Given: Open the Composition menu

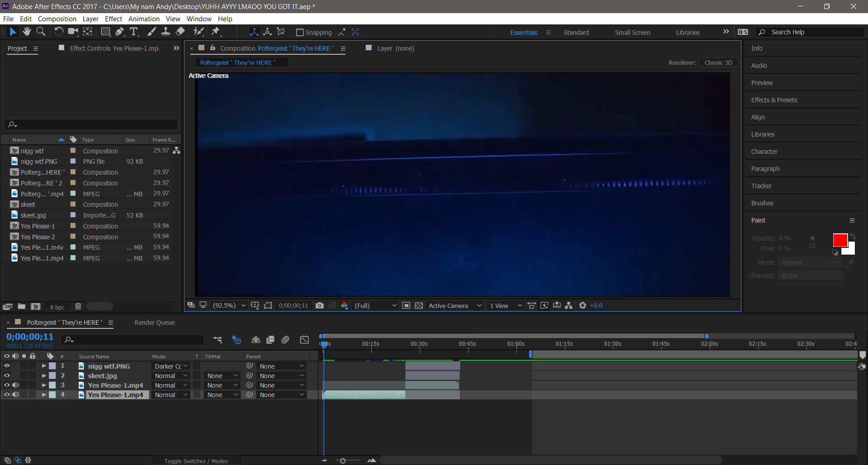Looking at the screenshot, I should (x=57, y=19).
